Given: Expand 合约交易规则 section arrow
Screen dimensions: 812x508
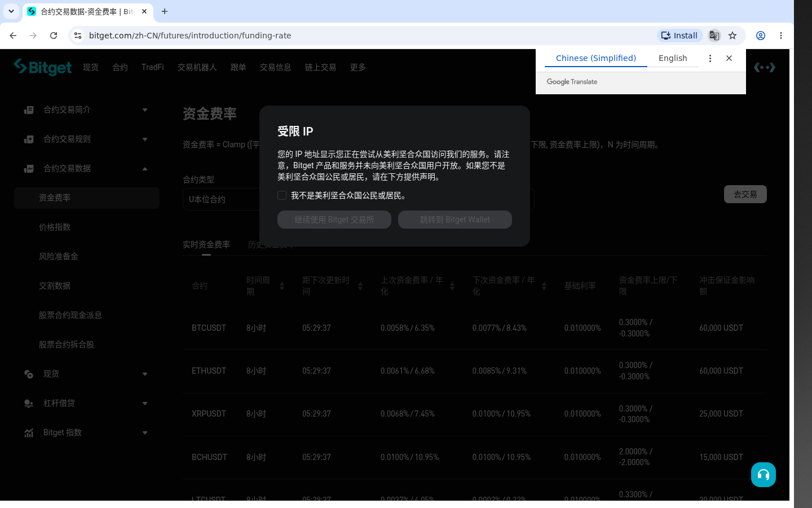Looking at the screenshot, I should pos(145,139).
